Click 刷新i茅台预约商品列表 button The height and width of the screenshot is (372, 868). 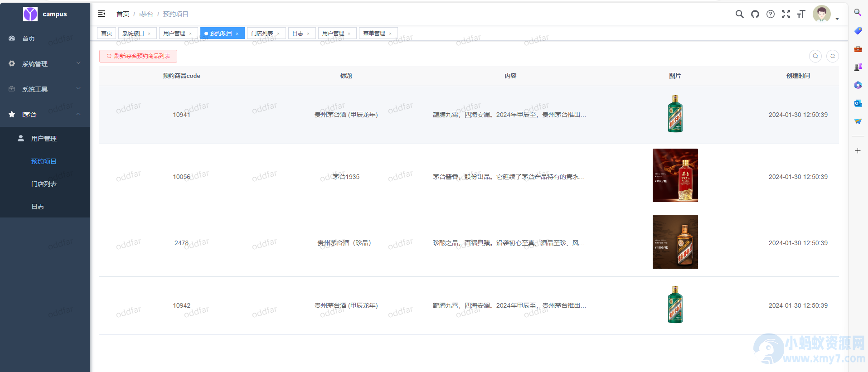[138, 56]
